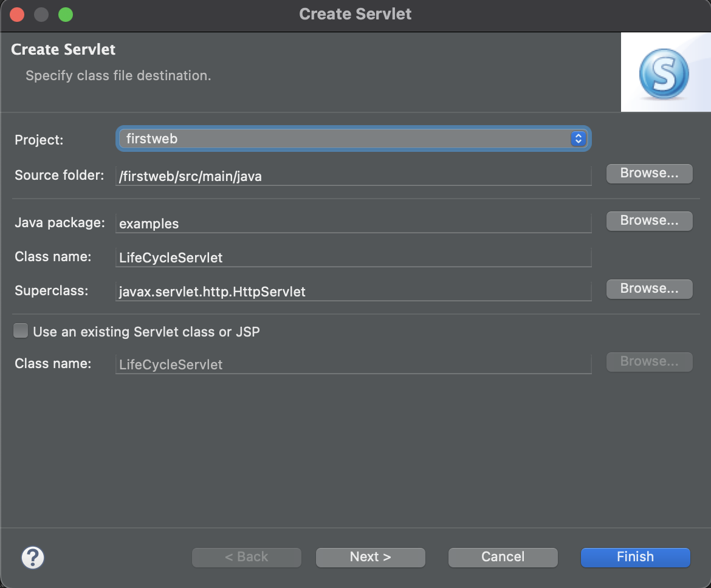Click the disabled < Back button
Image resolution: width=711 pixels, height=588 pixels.
(x=246, y=557)
